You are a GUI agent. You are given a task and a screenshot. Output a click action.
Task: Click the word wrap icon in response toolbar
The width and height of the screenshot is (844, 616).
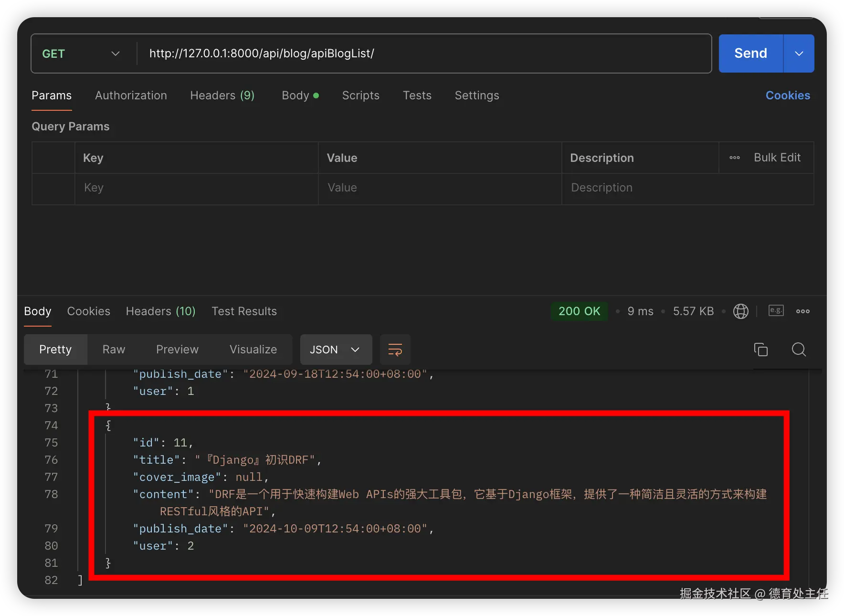395,350
